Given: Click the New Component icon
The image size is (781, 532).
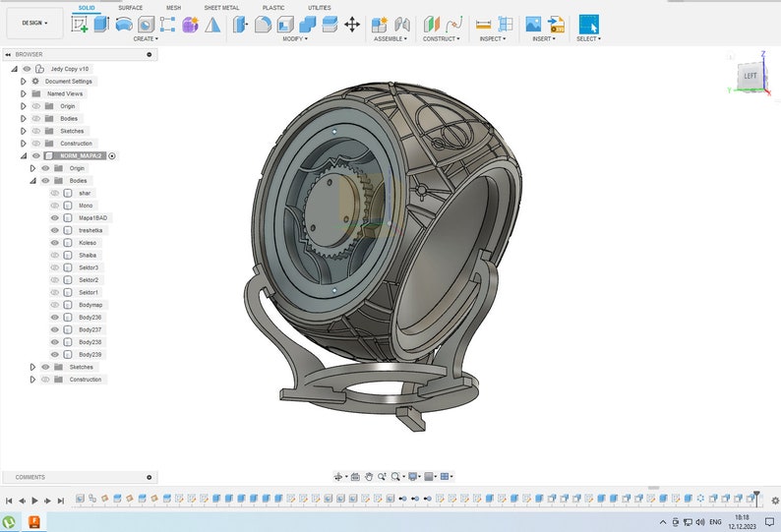Looking at the screenshot, I should [379, 24].
